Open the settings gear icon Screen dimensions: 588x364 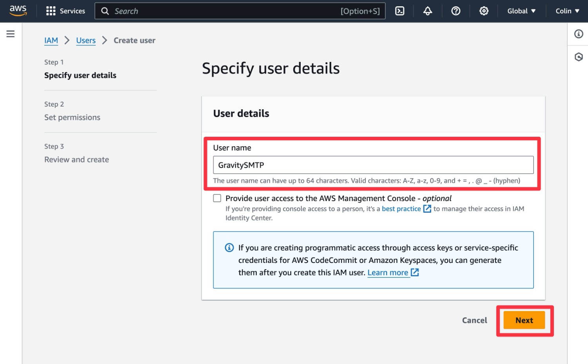pyautogui.click(x=484, y=11)
